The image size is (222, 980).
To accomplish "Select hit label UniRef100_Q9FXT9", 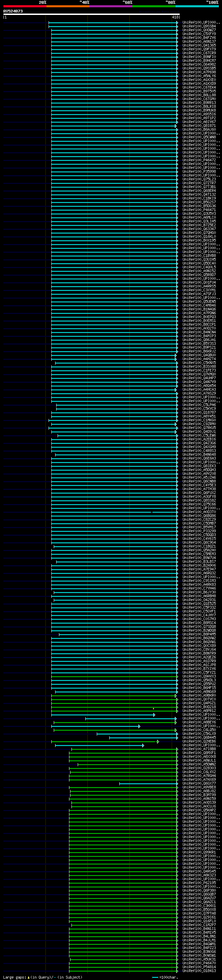I will [199, 49].
